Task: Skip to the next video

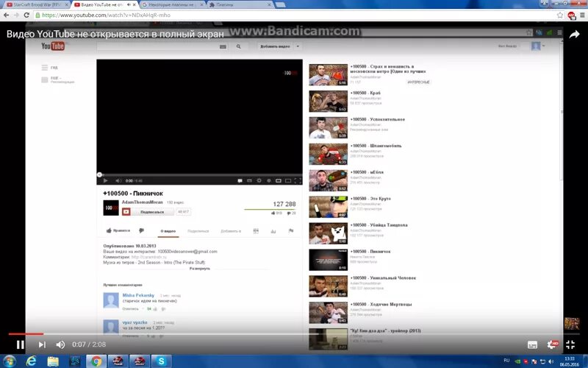Action: point(42,344)
